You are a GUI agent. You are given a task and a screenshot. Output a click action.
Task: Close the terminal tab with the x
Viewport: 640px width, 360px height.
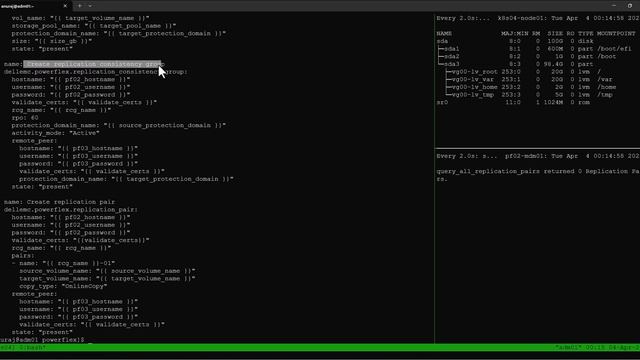pos(65,6)
